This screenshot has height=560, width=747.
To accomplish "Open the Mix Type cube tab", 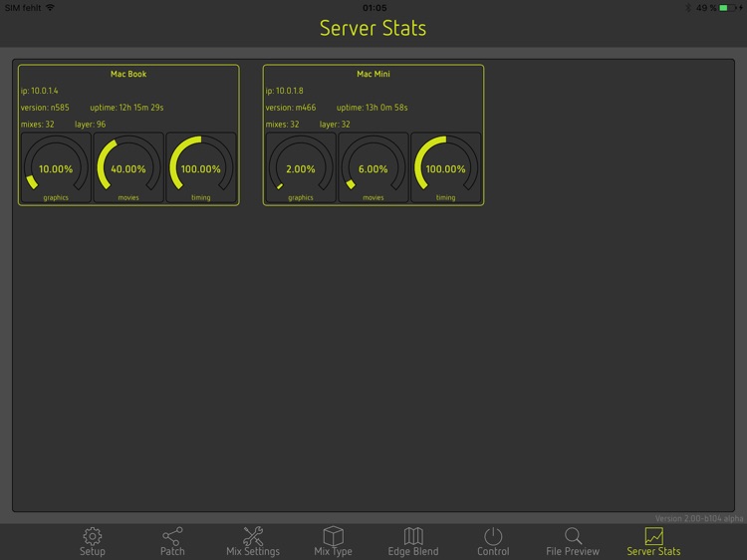I will 333,542.
